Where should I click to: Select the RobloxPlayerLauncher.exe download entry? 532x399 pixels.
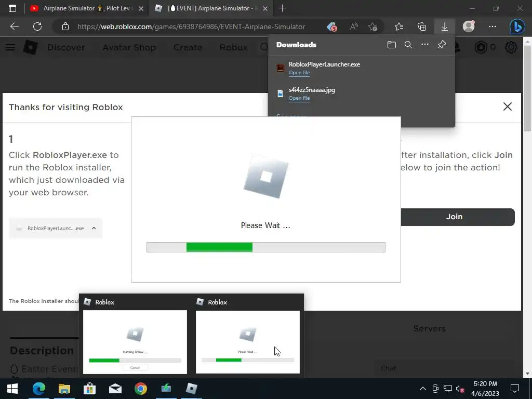(x=361, y=68)
